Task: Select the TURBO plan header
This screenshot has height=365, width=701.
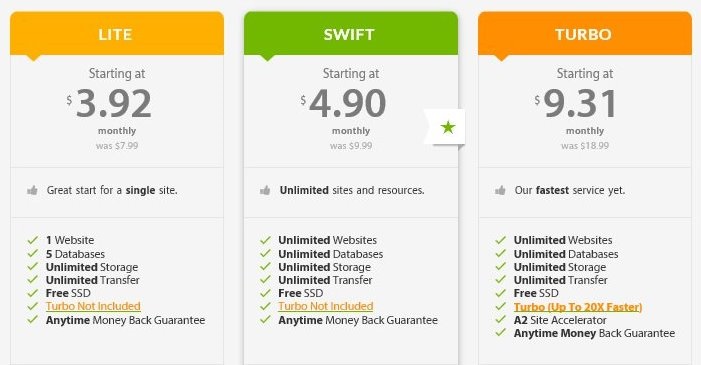Action: click(x=585, y=34)
